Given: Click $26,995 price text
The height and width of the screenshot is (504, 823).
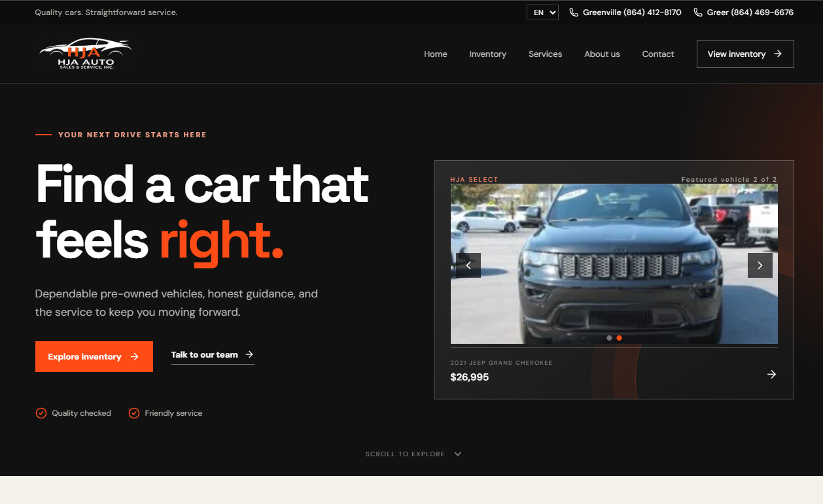Looking at the screenshot, I should [x=470, y=377].
